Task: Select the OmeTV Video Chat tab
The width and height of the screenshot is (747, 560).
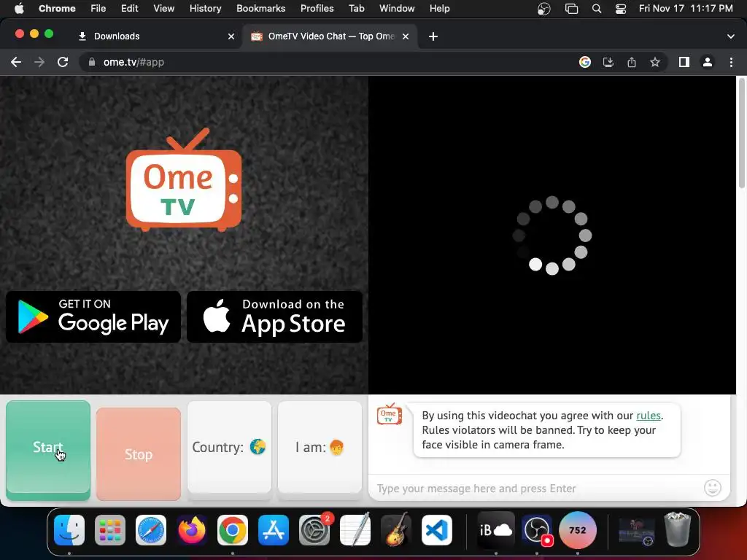Action: click(x=330, y=36)
